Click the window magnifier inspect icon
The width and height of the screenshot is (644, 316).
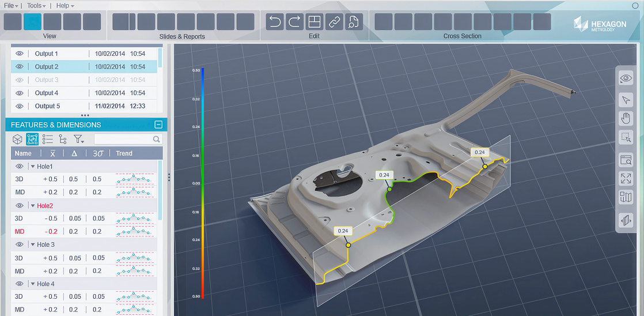coord(626,160)
